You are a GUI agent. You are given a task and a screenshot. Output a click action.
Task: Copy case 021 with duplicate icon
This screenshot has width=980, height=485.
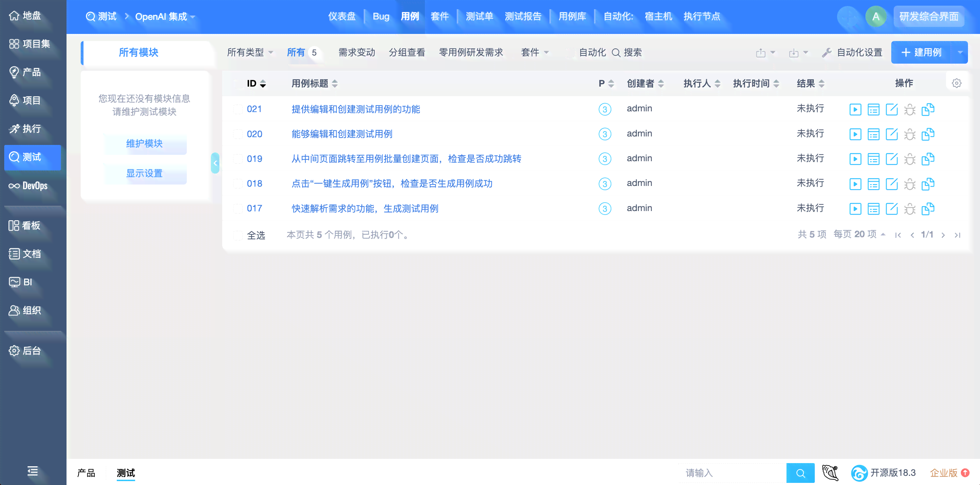click(928, 110)
